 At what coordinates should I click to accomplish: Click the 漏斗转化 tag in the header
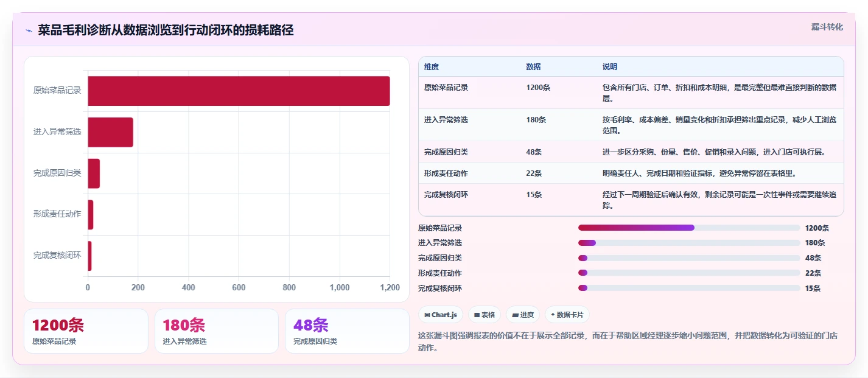[x=827, y=27]
